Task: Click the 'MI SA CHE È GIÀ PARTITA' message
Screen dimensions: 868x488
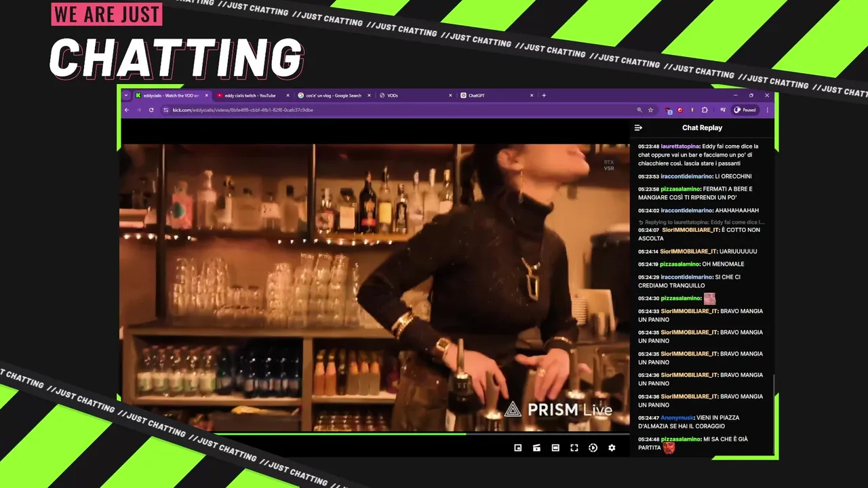Action: tap(692, 443)
